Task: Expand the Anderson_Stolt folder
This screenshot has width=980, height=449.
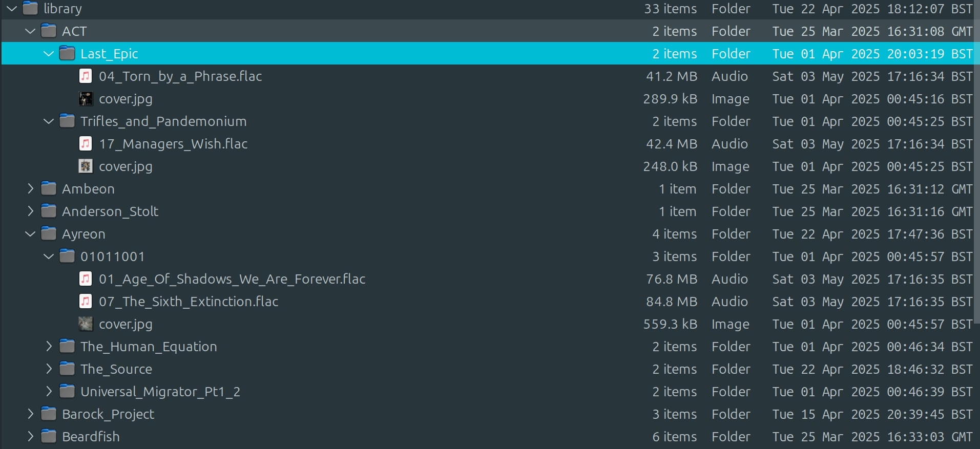Action: [x=30, y=211]
